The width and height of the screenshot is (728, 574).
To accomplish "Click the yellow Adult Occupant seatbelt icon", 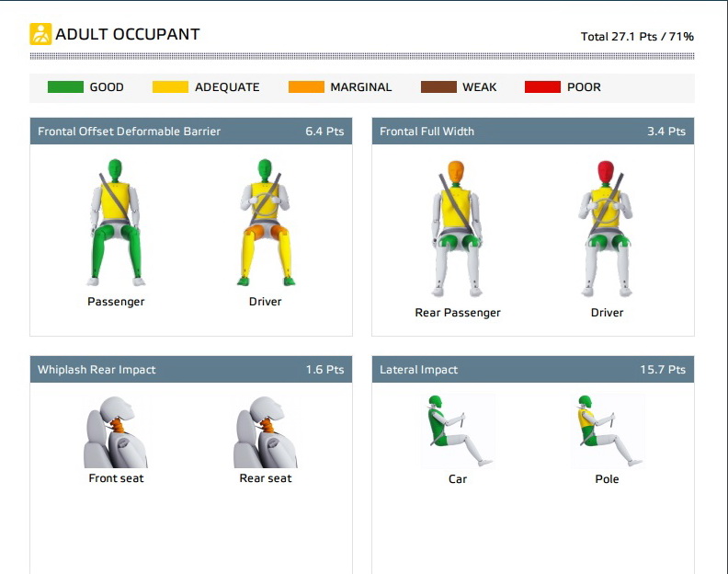I will click(x=40, y=34).
